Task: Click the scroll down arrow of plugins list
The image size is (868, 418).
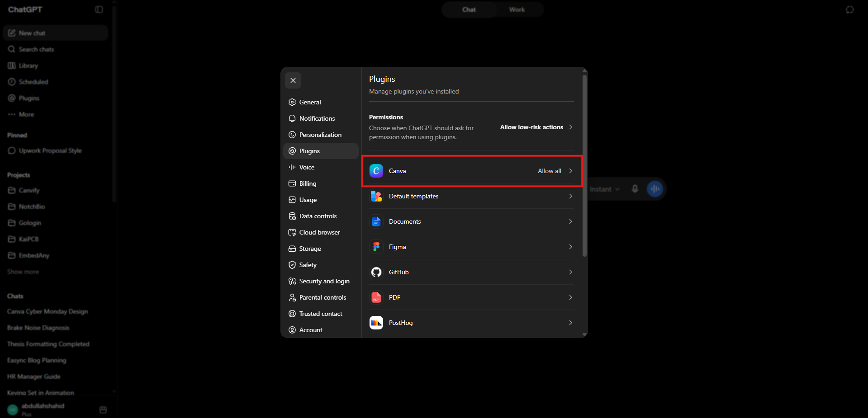Action: click(x=584, y=334)
